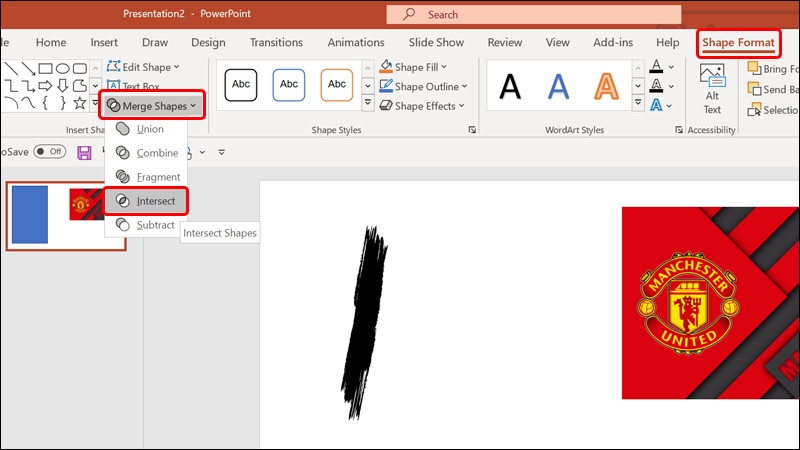Switch to the Help tab

(667, 42)
